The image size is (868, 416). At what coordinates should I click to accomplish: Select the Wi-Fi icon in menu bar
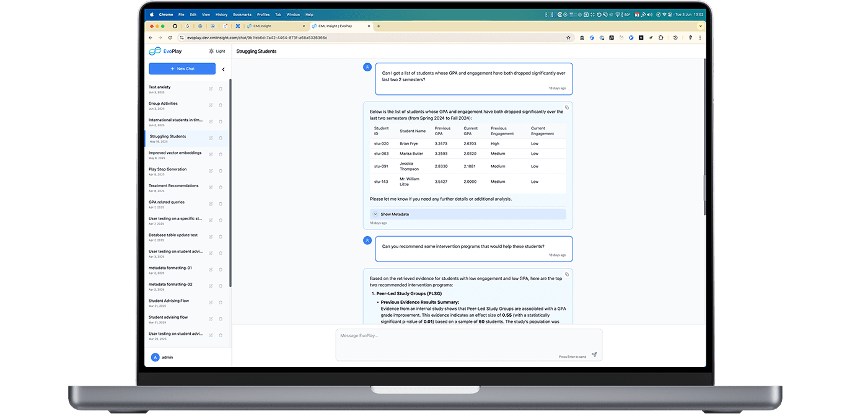(x=666, y=14)
